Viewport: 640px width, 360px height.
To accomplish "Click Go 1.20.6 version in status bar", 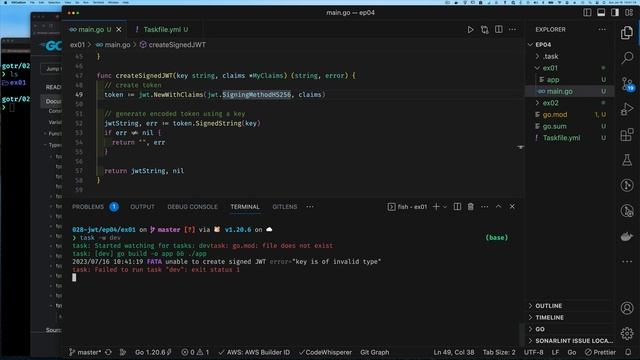I will click(153, 352).
